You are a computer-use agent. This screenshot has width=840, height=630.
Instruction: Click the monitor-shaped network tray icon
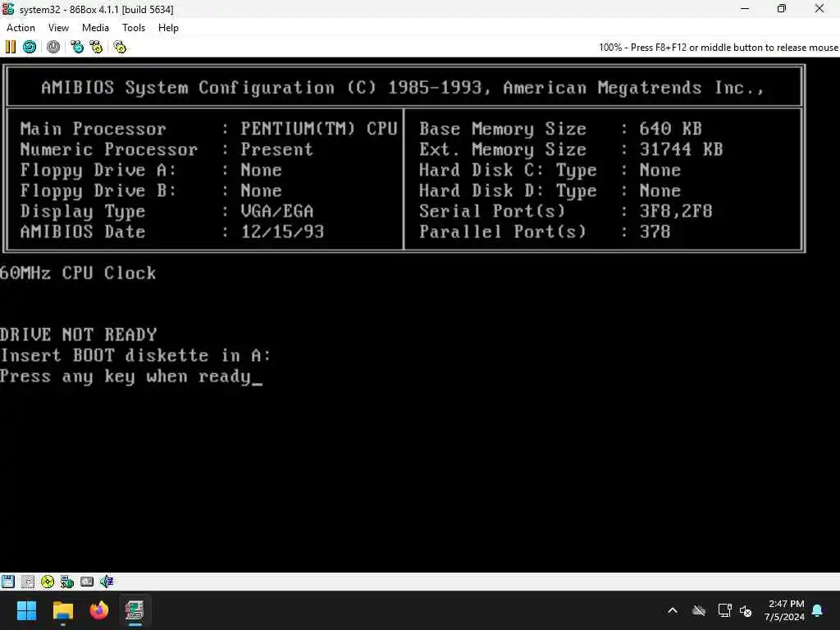(724, 610)
